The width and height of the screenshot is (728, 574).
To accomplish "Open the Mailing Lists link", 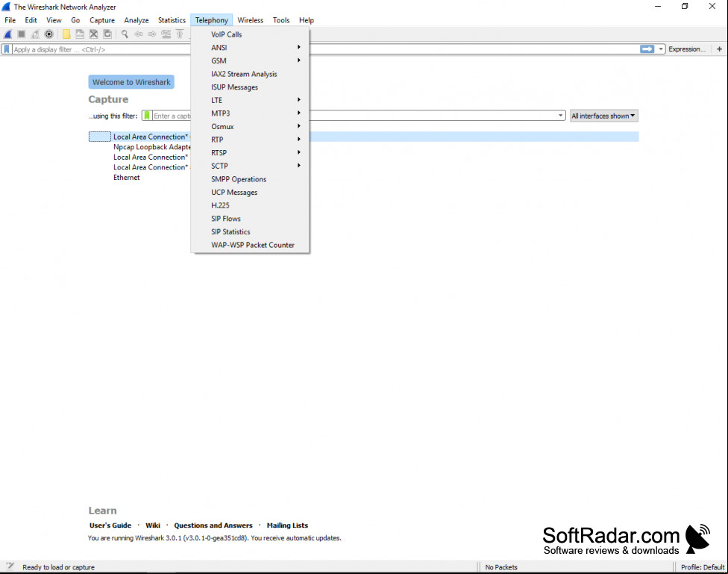I will [287, 525].
